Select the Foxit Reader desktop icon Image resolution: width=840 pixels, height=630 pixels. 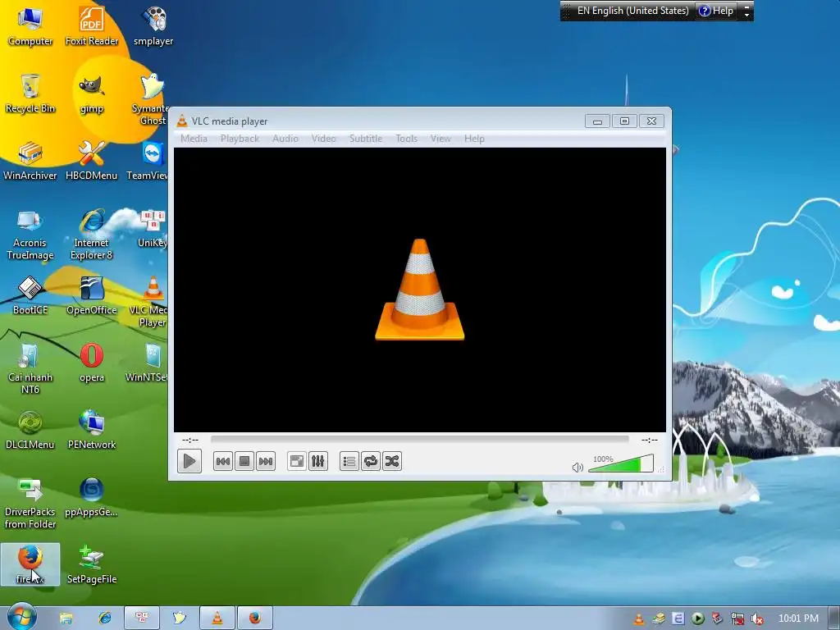pyautogui.click(x=92, y=26)
